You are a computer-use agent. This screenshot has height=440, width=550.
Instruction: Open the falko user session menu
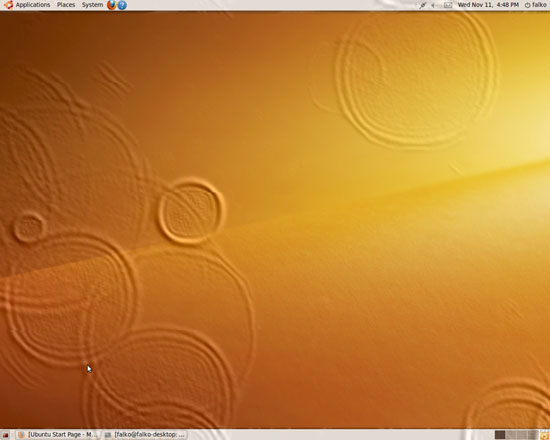tap(536, 5)
